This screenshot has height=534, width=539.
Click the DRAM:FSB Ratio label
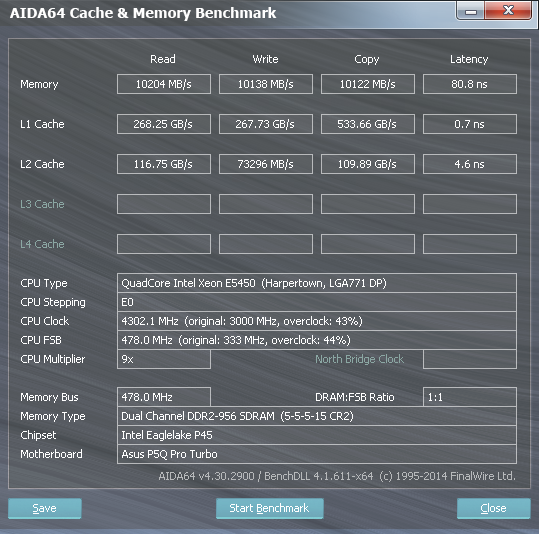(354, 397)
